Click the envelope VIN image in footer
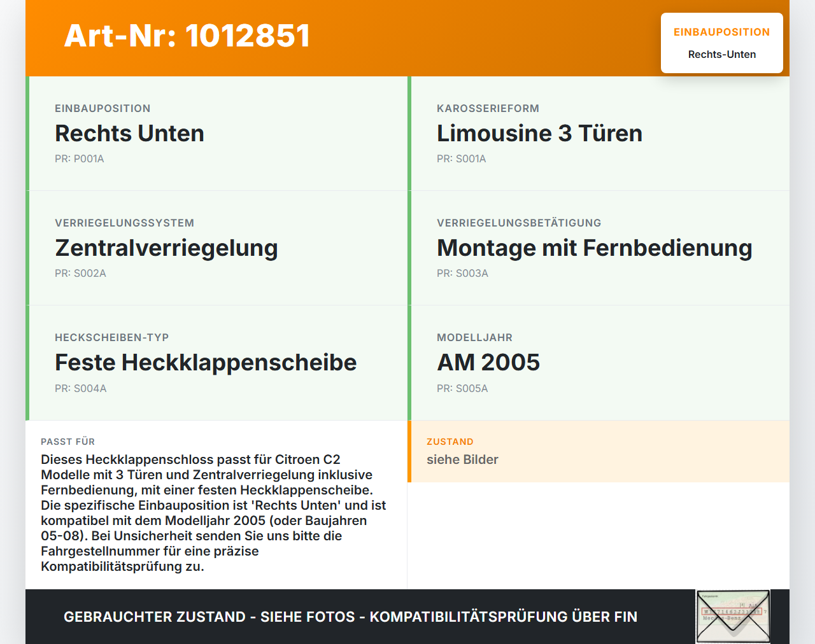 click(733, 617)
